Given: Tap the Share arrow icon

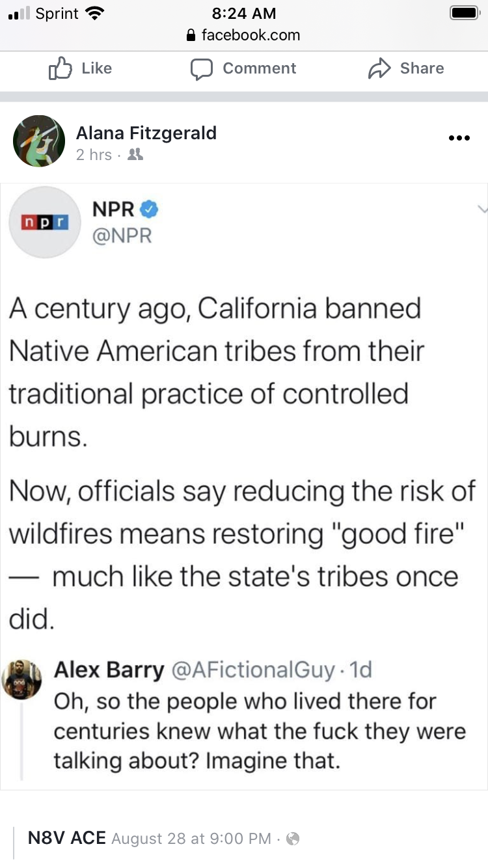Looking at the screenshot, I should coord(379,69).
